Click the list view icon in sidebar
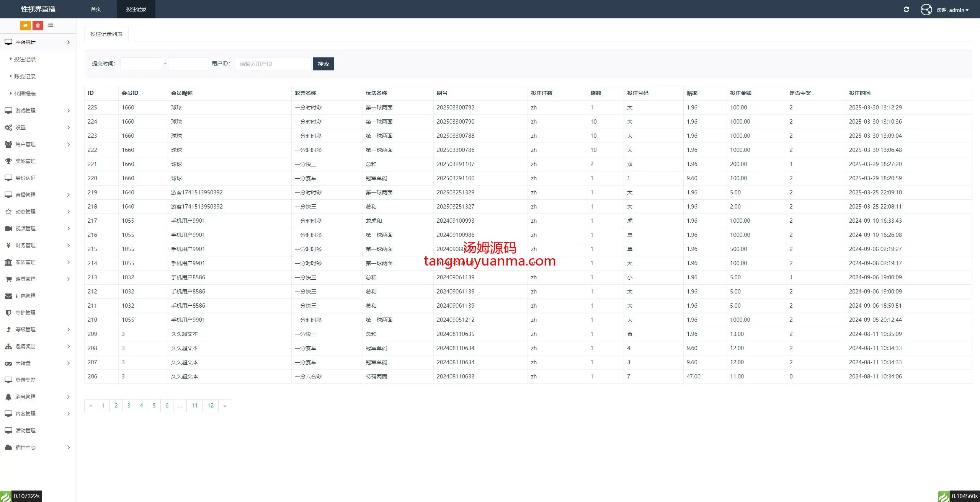The height and width of the screenshot is (502, 980). pos(51,26)
